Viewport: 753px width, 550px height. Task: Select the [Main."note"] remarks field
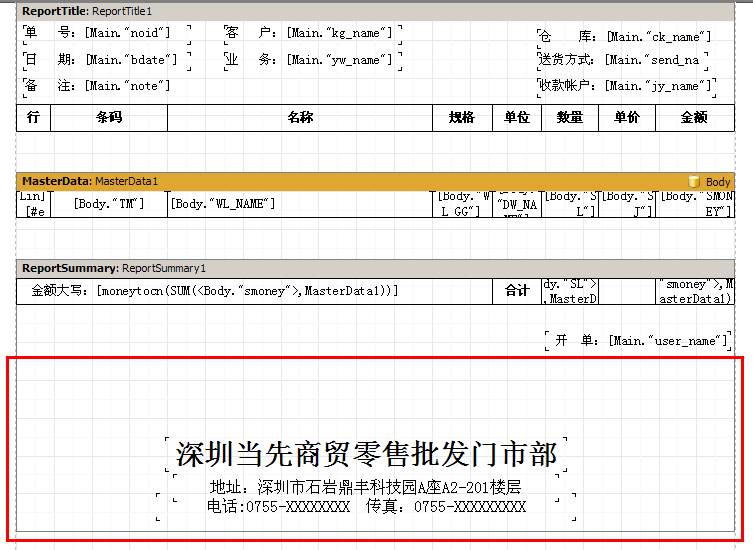tap(96, 86)
